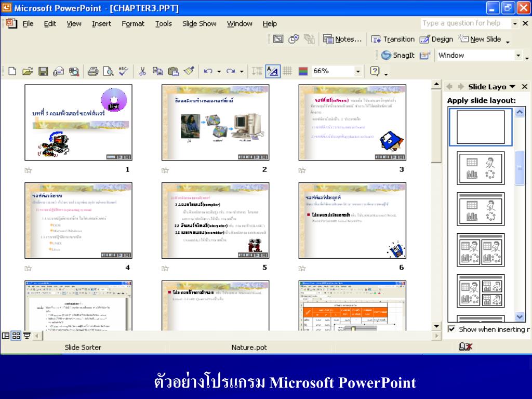Click the Redo arrow icon
This screenshot has width=532, height=399.
(x=231, y=71)
